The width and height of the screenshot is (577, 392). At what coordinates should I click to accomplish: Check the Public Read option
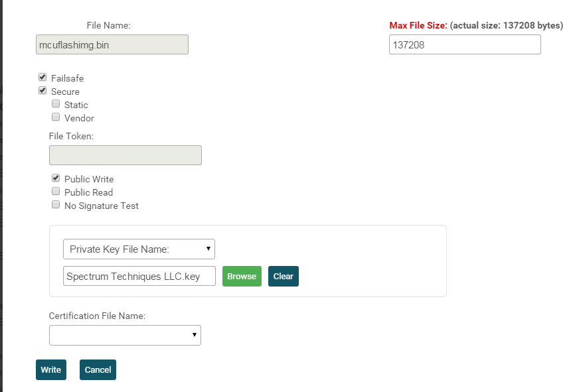point(56,192)
